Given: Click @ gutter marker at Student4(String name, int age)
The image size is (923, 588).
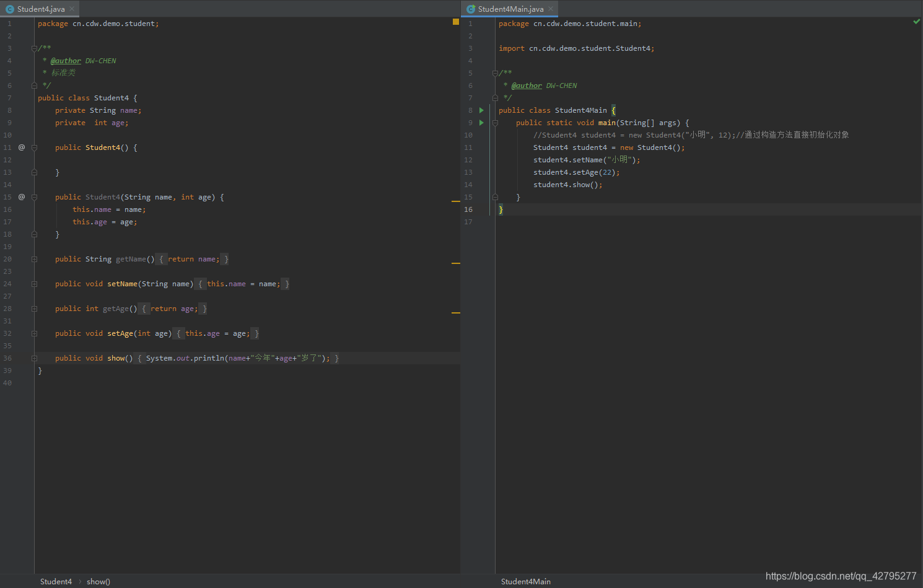Looking at the screenshot, I should 22,197.
